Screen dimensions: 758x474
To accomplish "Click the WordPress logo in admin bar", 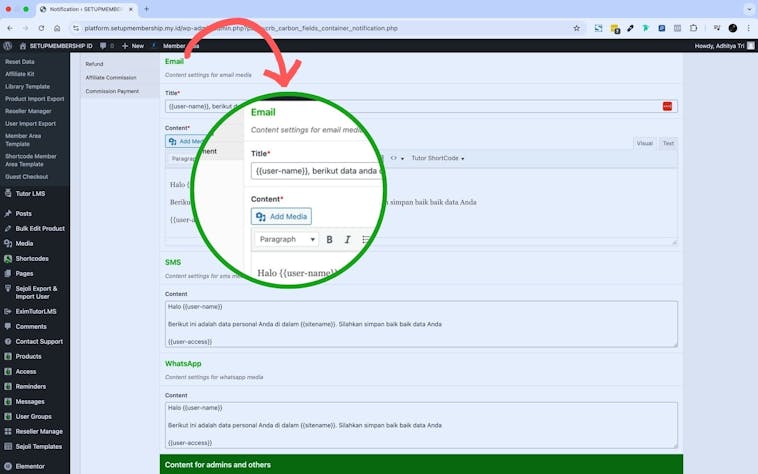I will point(7,45).
